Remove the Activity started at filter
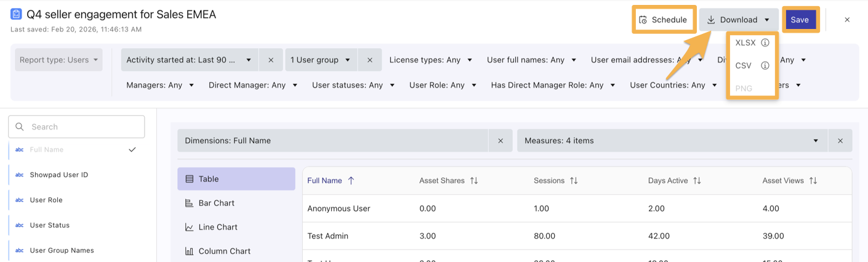The width and height of the screenshot is (868, 262). coord(271,60)
